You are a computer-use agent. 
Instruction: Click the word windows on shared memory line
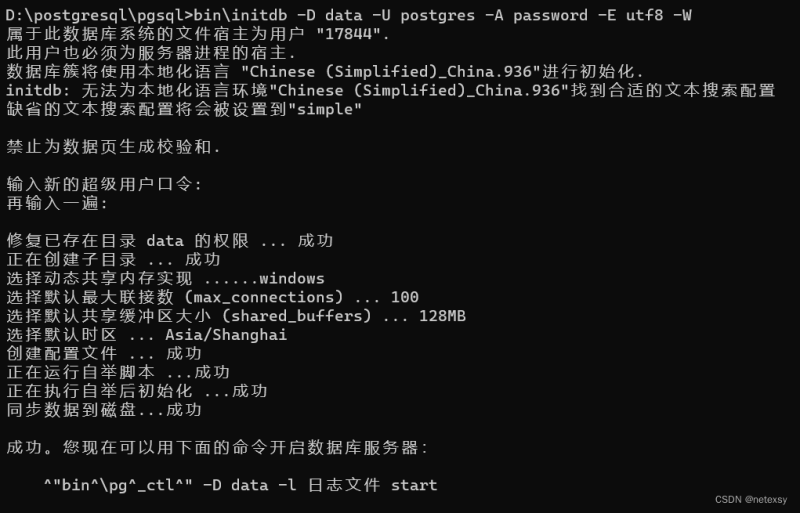click(292, 278)
